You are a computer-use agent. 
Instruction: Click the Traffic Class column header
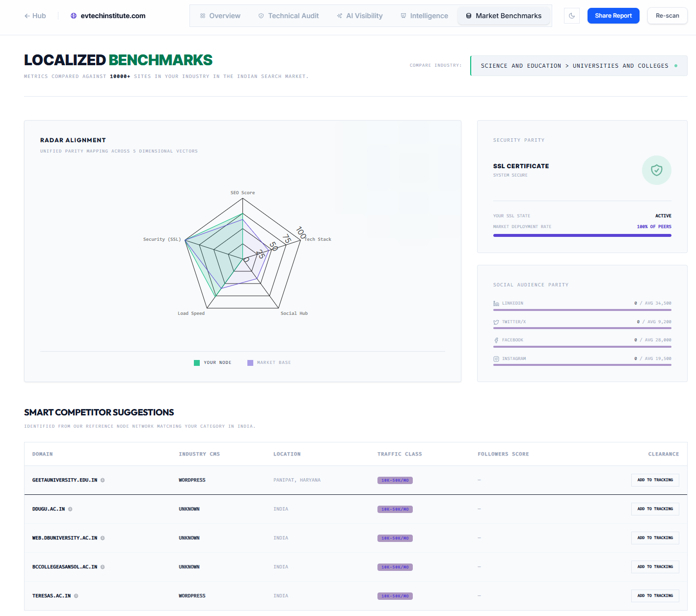coord(400,454)
